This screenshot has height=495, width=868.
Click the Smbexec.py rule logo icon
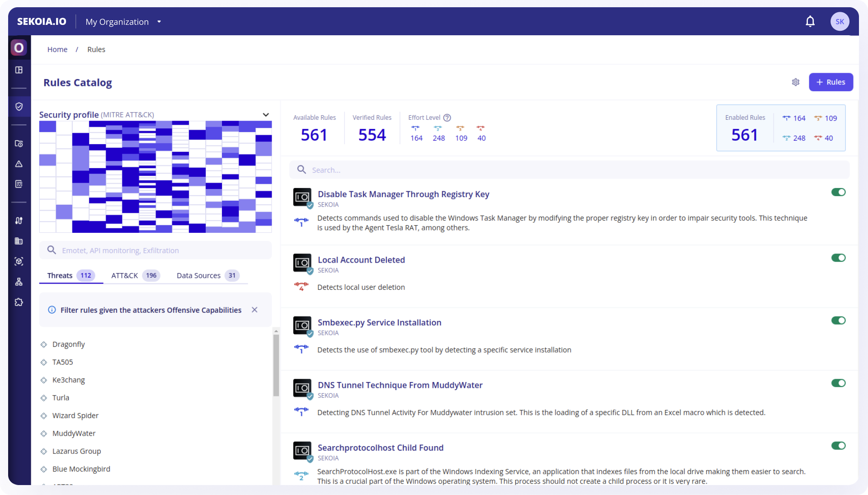pos(302,325)
